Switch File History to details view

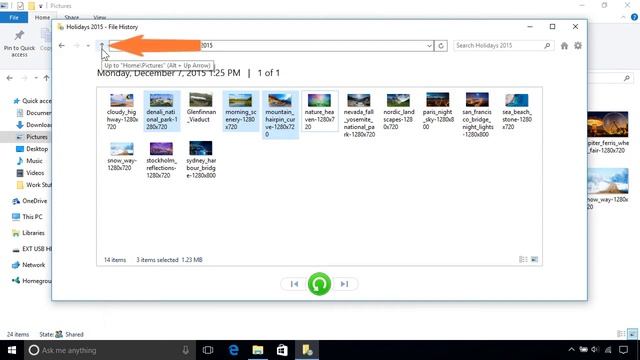[x=523, y=260]
